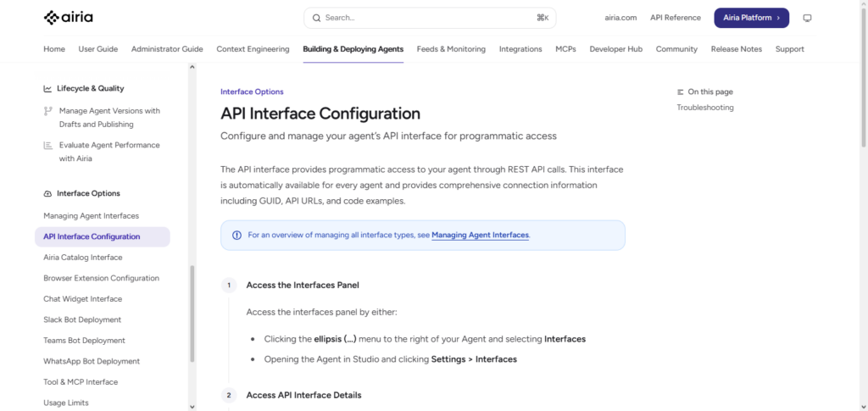This screenshot has width=868, height=411.
Task: Open the User Guide tab
Action: tap(98, 49)
